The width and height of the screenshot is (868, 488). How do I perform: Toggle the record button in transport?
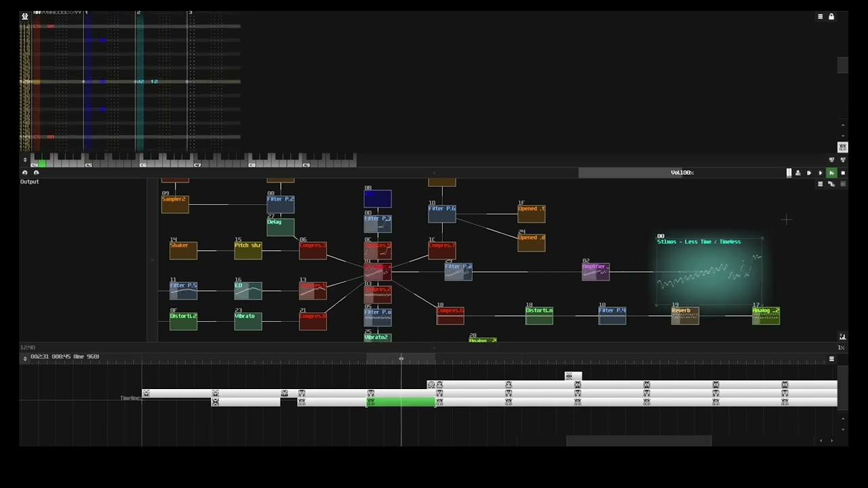(797, 173)
